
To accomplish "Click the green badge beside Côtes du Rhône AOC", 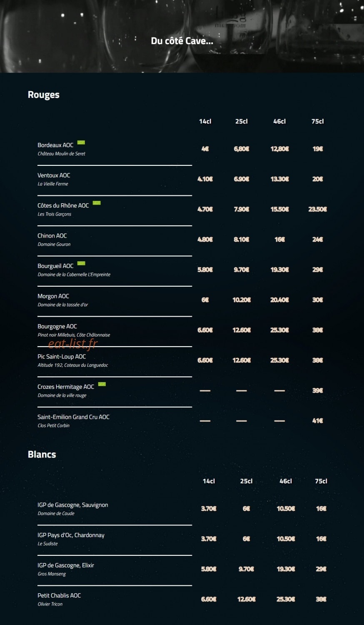I will (97, 203).
